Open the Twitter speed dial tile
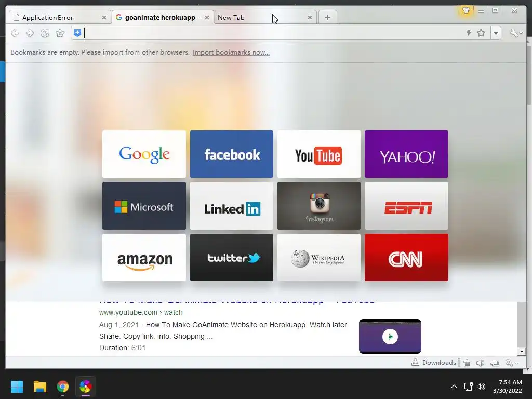Viewport: 532px width, 399px height. (232, 258)
